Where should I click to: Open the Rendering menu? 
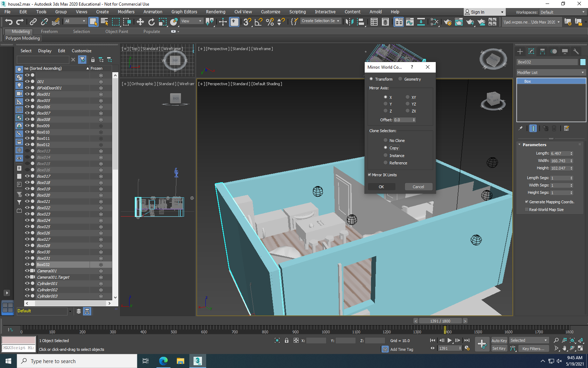[215, 12]
